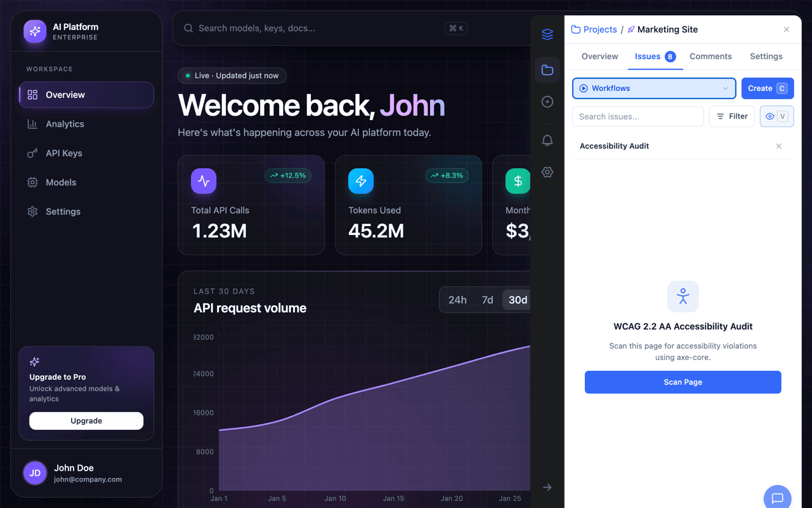
Task: Collapse panel with arrow at rail bottom
Action: tap(547, 487)
